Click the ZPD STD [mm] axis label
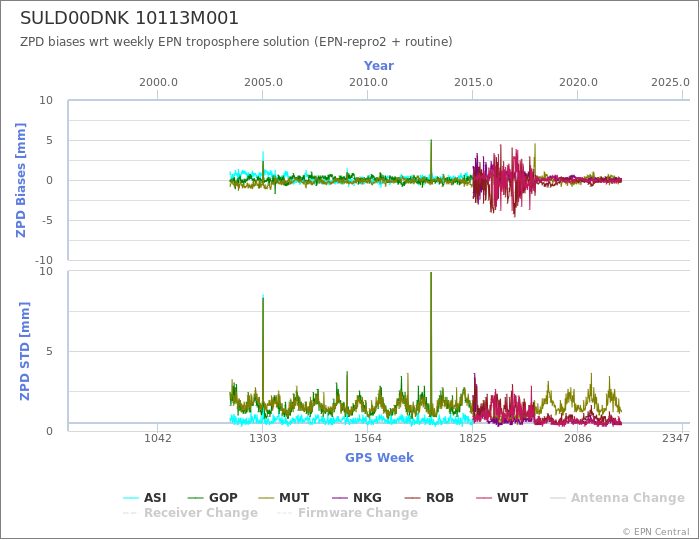Screen dimensions: 700x540 coord(24,351)
